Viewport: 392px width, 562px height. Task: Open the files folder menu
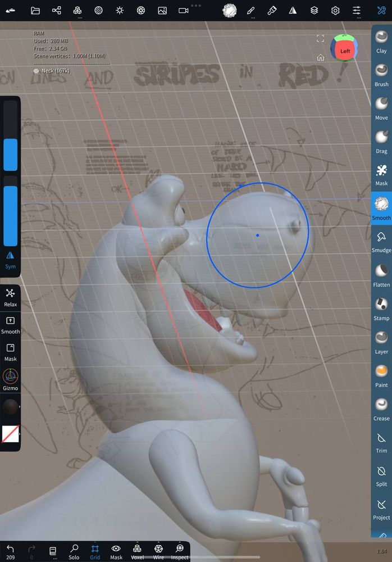[x=35, y=10]
